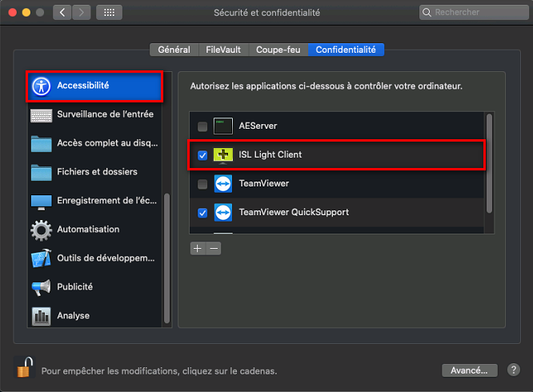Click the plus button to add application
This screenshot has width=533, height=392.
tap(198, 248)
